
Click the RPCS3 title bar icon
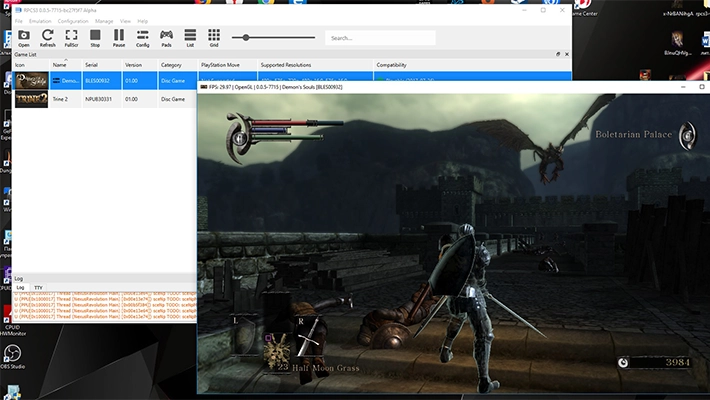click(18, 10)
